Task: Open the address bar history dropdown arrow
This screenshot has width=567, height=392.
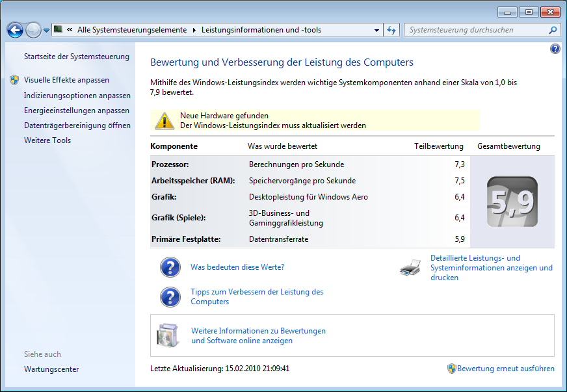Action: [x=377, y=30]
